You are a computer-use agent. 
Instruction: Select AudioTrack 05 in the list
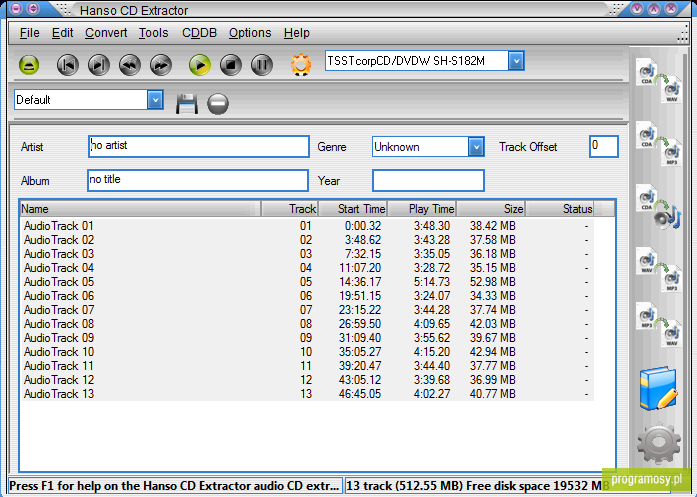(307, 282)
